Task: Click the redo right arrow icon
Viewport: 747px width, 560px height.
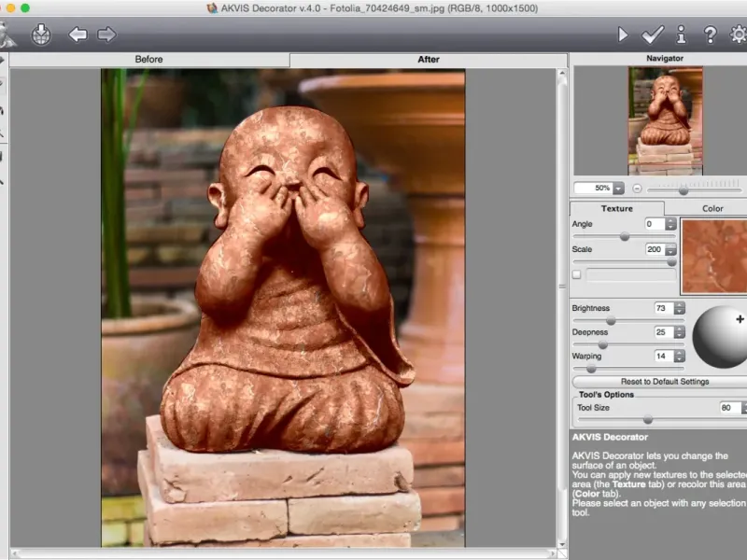Action: coord(106,35)
